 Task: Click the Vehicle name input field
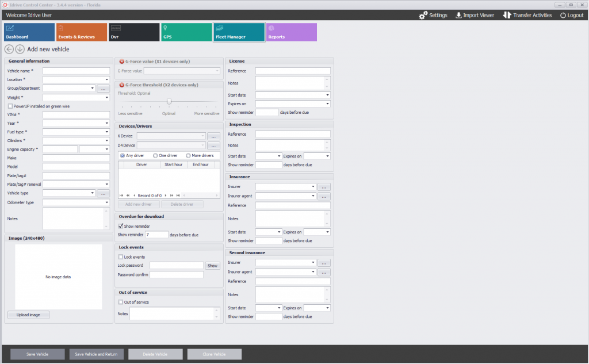point(77,71)
